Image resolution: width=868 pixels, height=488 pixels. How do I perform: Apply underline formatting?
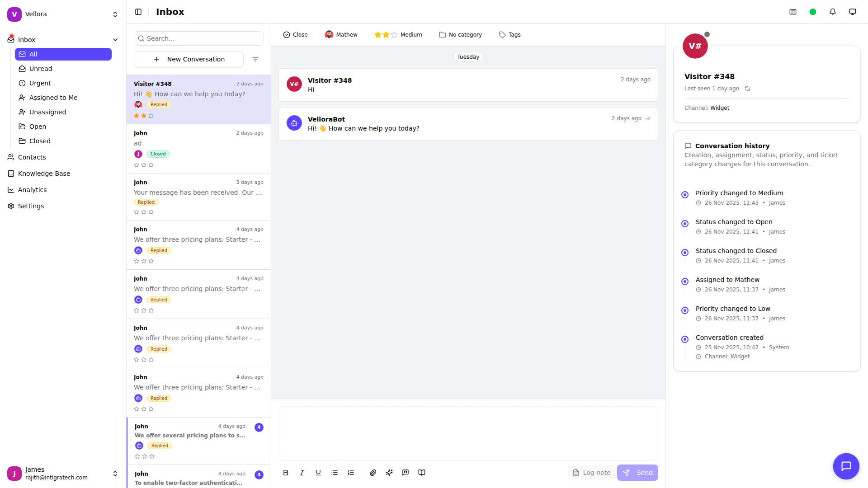tap(318, 473)
